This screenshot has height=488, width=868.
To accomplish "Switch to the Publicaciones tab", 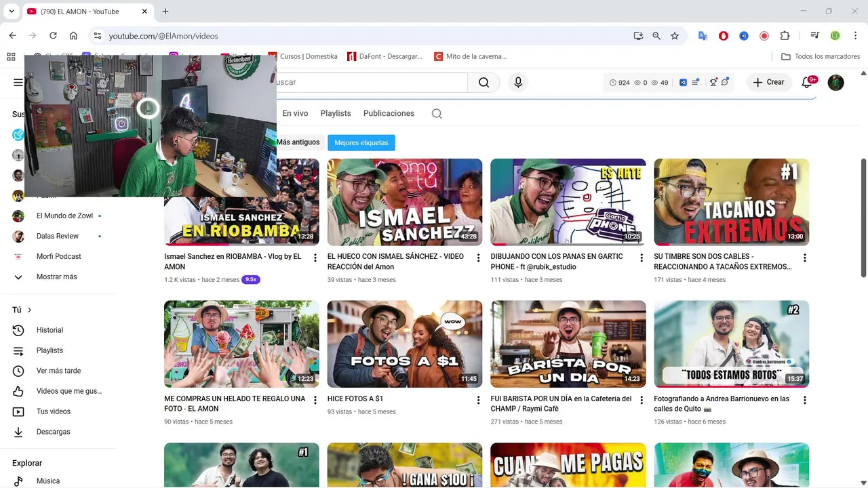I will coord(389,113).
